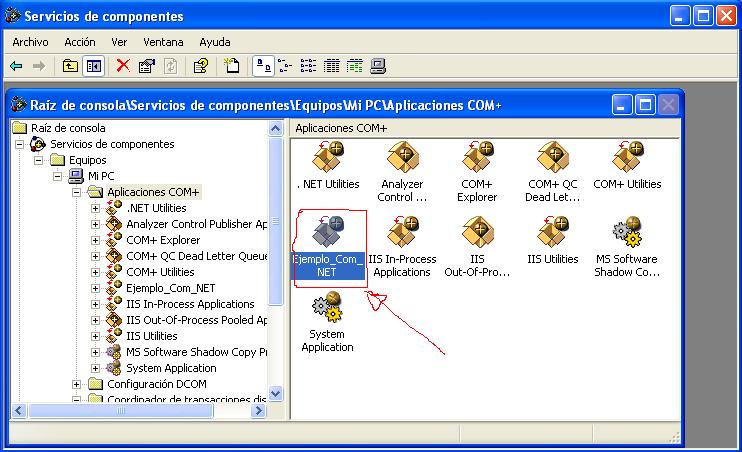Select MS Software Shadow Copy tree item

coord(196,352)
